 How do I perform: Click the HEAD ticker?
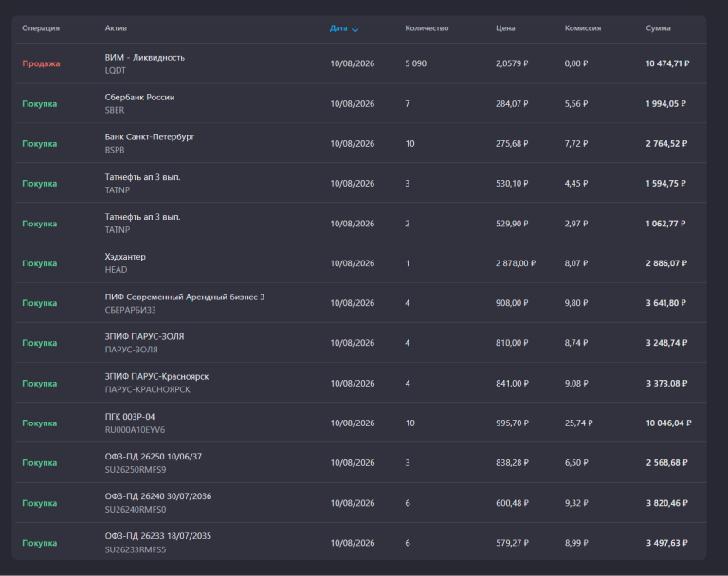[116, 270]
